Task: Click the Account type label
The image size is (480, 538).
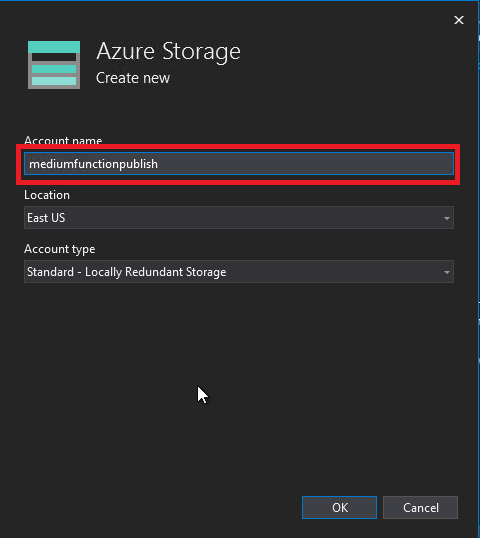Action: click(59, 249)
